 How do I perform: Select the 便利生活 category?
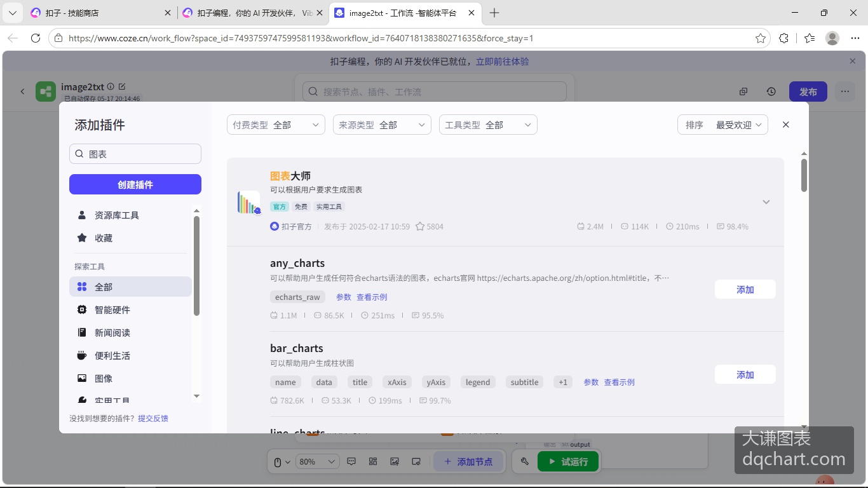(x=130, y=356)
